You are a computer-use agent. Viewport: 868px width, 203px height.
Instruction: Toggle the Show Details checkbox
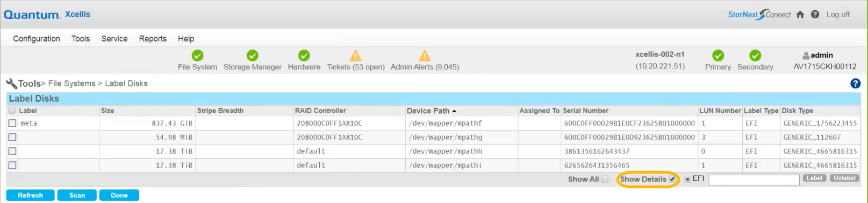[672, 179]
